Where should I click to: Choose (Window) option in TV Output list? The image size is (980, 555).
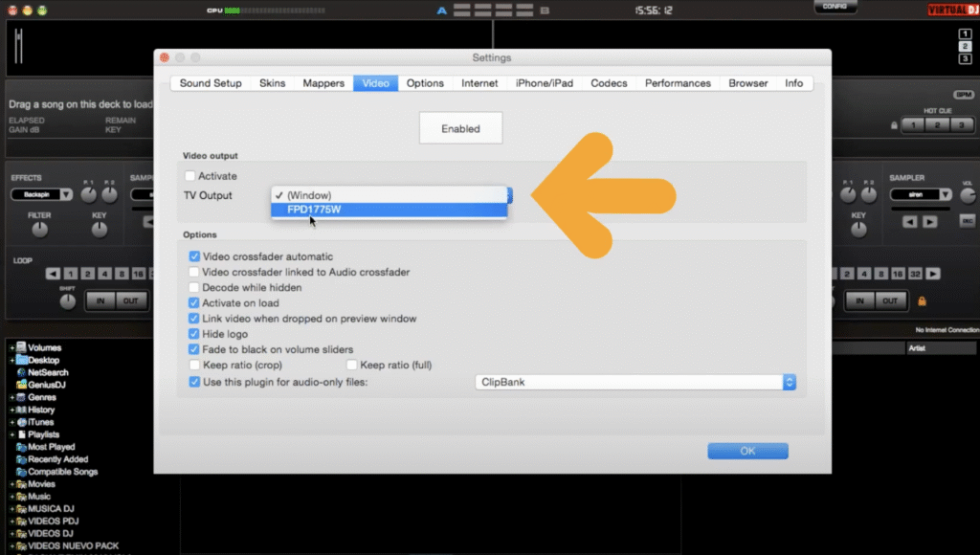pos(389,195)
